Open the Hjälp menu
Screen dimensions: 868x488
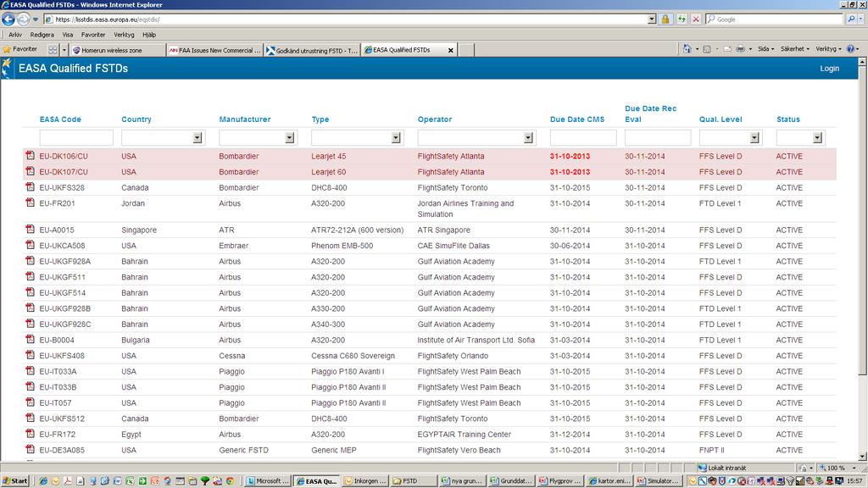point(149,34)
